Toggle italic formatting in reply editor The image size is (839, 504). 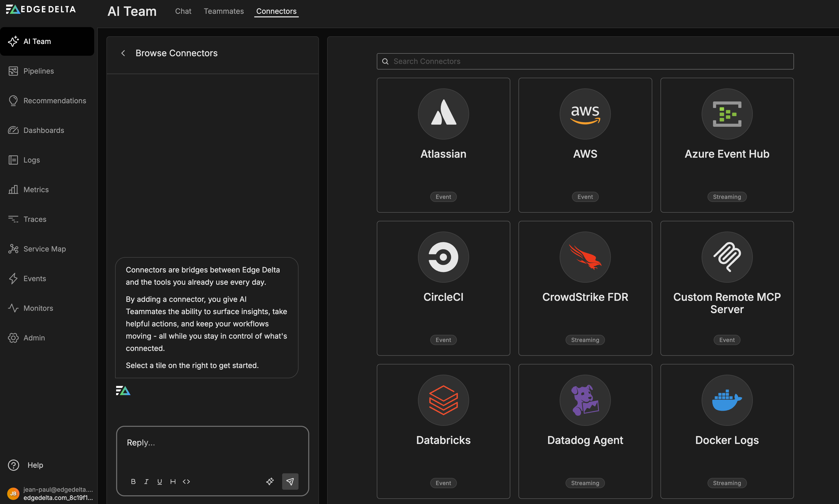click(x=147, y=482)
